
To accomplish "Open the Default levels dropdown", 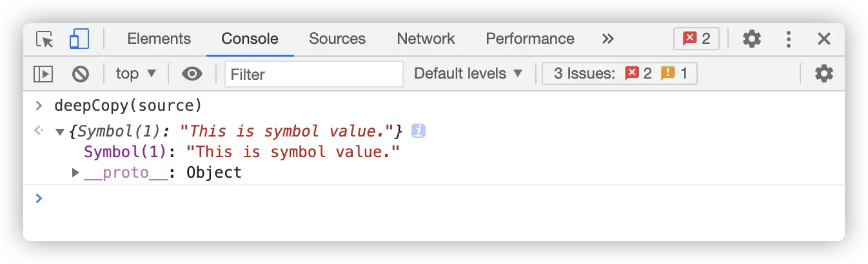I will (468, 74).
